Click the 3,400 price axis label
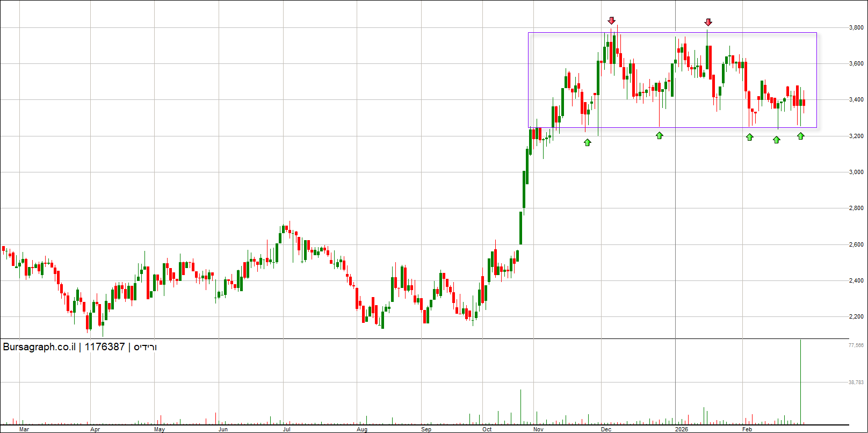The image size is (868, 433). [856, 99]
